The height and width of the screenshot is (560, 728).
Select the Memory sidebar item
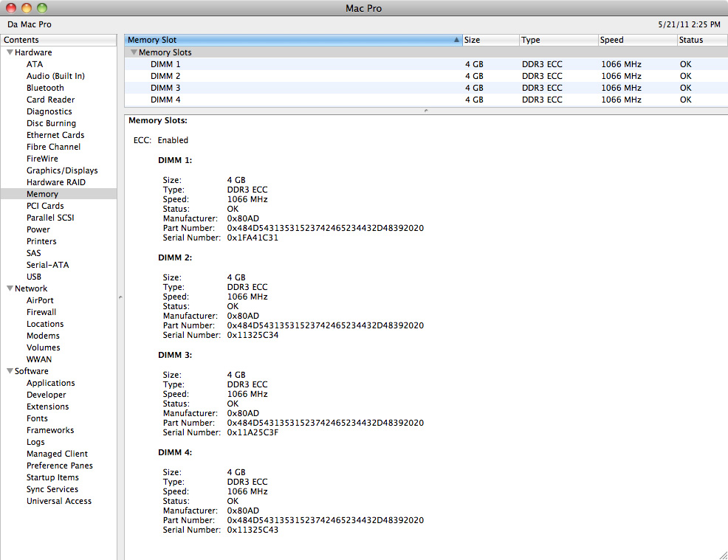[x=58, y=194]
